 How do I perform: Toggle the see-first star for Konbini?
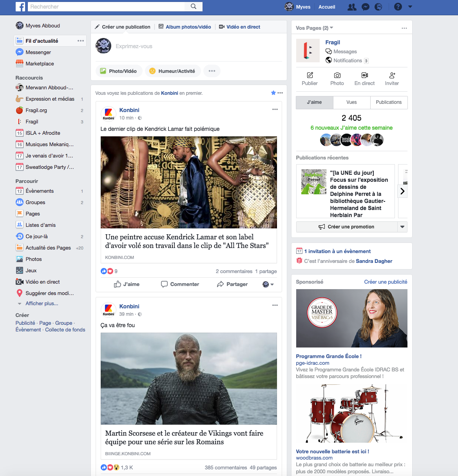click(273, 93)
